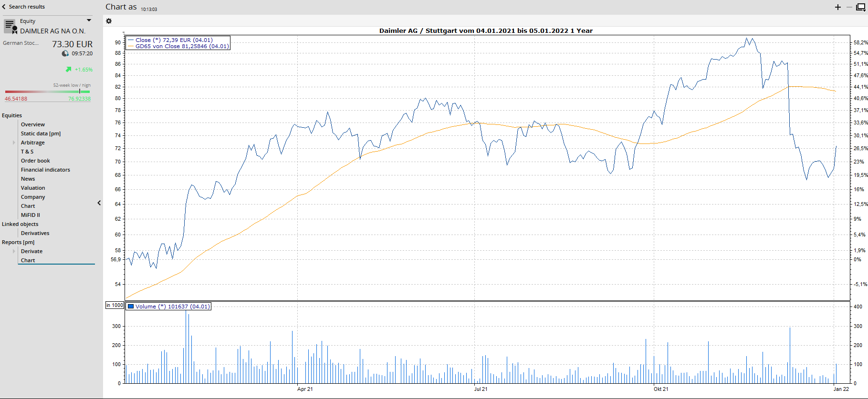Click the equity certificate document icon
This screenshot has height=399, width=868.
10,26
